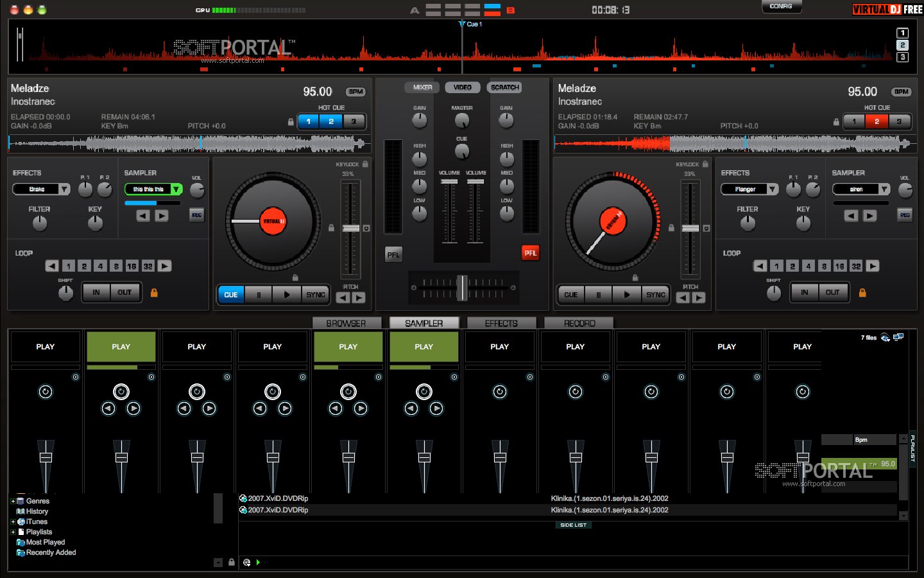
Task: Expand the iTunes tree node
Action: [x=13, y=521]
